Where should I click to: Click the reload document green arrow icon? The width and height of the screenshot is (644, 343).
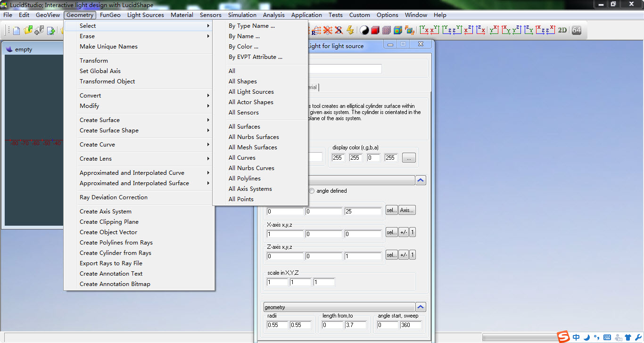(x=50, y=31)
